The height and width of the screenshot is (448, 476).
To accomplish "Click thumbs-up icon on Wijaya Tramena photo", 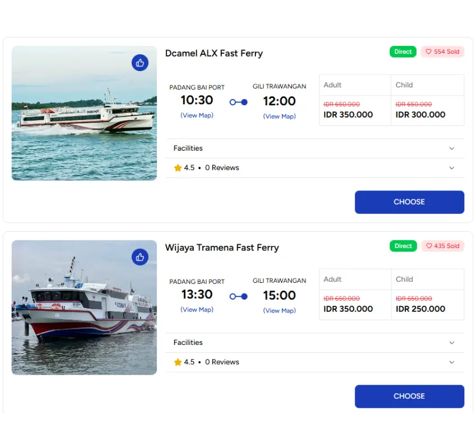I will 140,257.
